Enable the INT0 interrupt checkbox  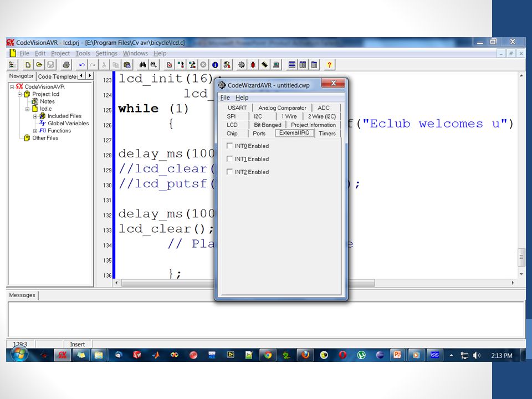click(x=229, y=146)
